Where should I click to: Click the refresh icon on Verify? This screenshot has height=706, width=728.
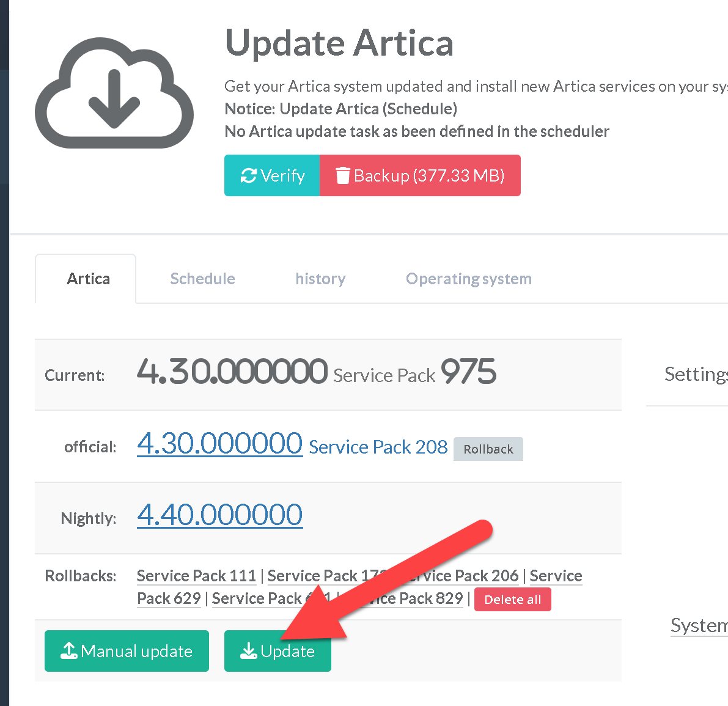(248, 176)
